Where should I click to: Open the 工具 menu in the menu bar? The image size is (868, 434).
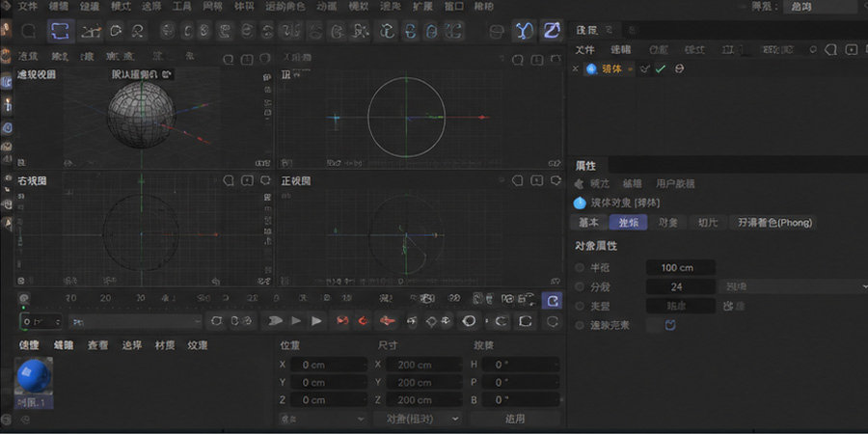pos(181,7)
